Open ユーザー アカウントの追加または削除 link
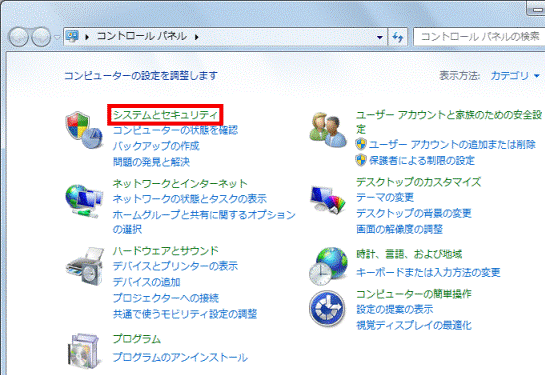The width and height of the screenshot is (545, 375). [452, 144]
